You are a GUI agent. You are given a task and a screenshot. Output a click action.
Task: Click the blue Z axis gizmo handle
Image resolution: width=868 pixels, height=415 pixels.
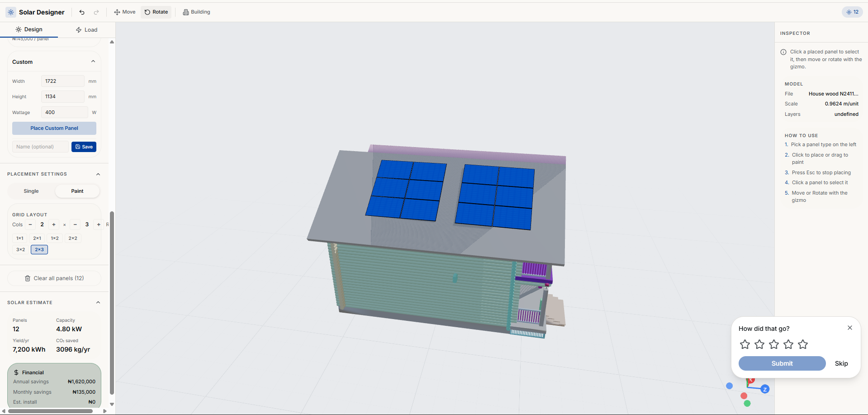765,389
